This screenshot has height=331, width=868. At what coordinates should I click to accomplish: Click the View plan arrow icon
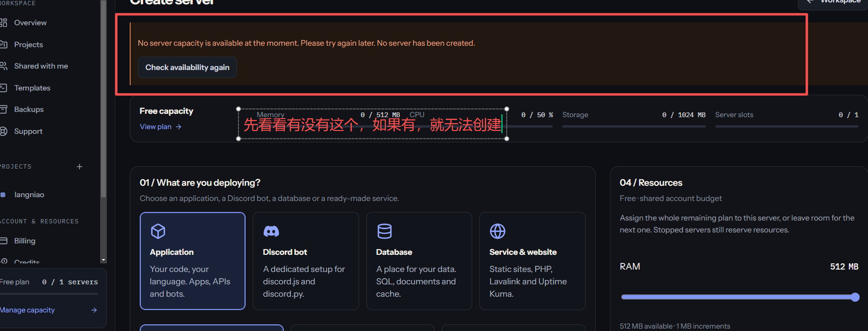(x=178, y=127)
